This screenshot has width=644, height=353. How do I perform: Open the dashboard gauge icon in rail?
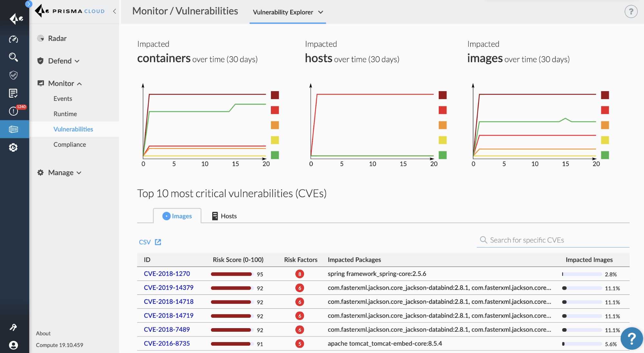(13, 39)
